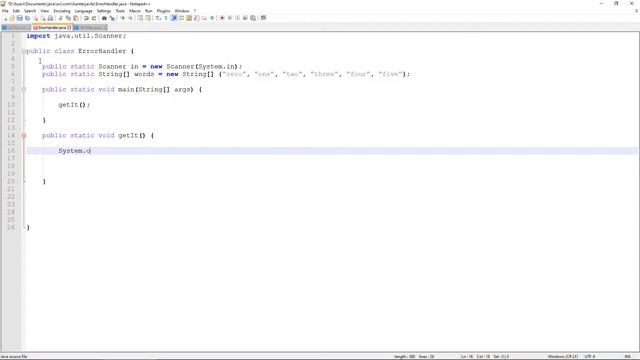Click the Close document toolbar icon

coord(36,18)
